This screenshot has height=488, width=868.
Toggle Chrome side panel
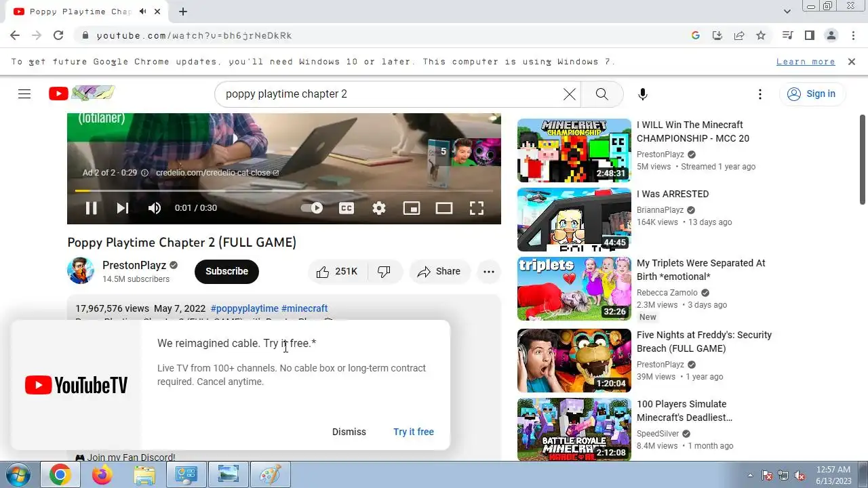point(809,35)
